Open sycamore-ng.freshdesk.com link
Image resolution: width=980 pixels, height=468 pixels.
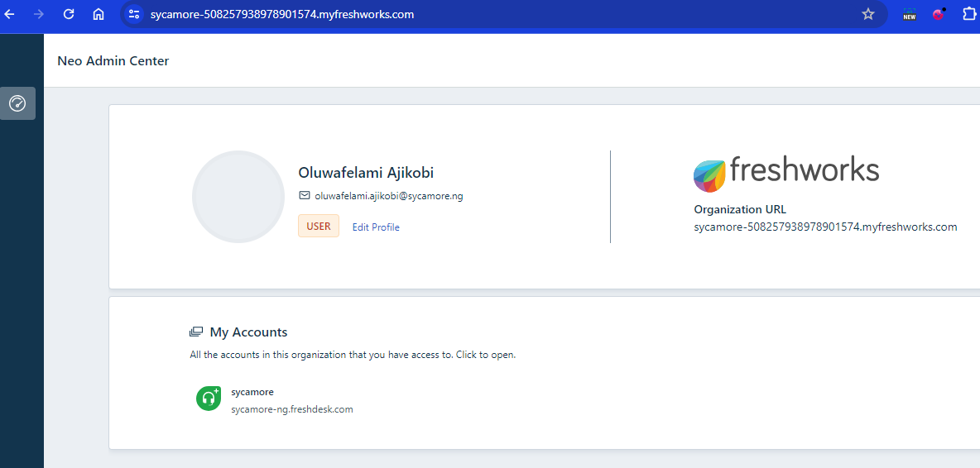click(x=292, y=409)
